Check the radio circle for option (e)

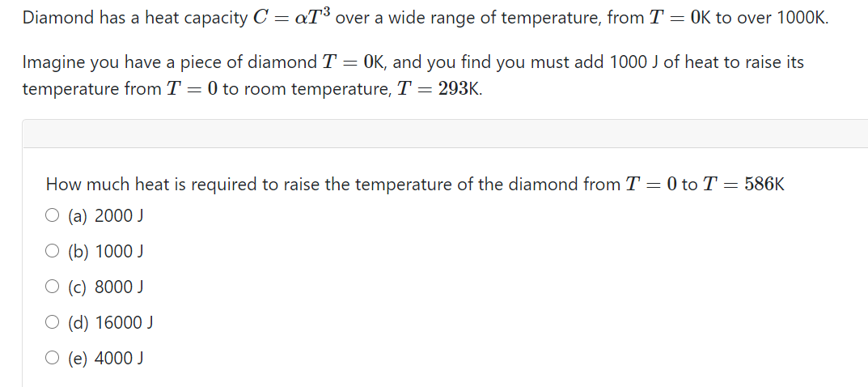pos(52,358)
